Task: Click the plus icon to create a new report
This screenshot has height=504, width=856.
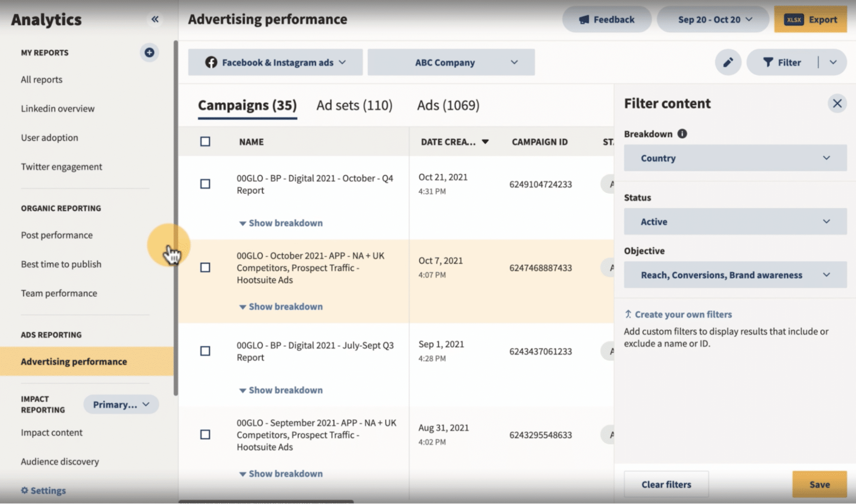Action: (149, 53)
